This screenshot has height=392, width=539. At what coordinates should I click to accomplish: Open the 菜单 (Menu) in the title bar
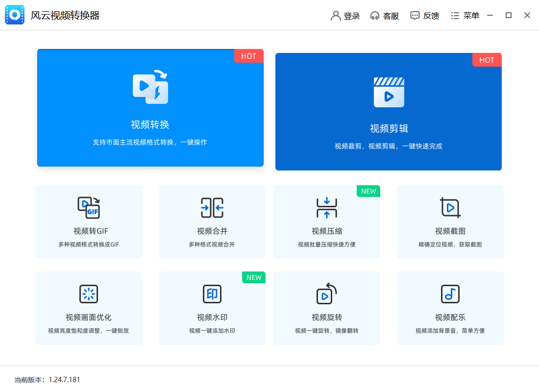point(465,15)
